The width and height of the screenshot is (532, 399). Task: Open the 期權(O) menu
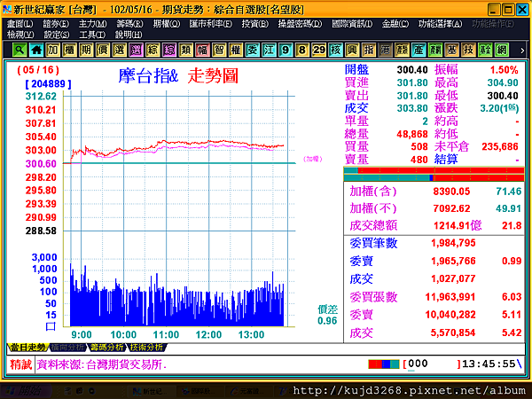(x=167, y=24)
